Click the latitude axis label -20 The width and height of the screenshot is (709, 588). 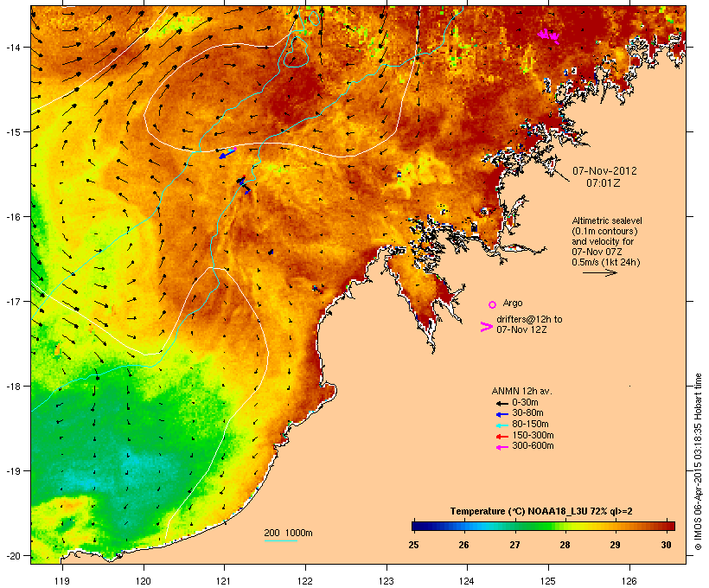12,556
